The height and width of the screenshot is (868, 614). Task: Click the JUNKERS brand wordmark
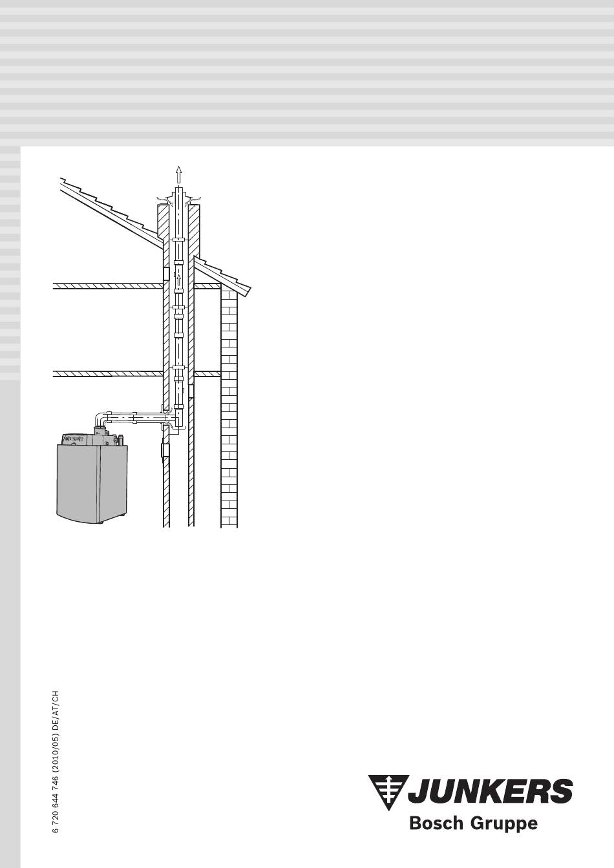491,792
